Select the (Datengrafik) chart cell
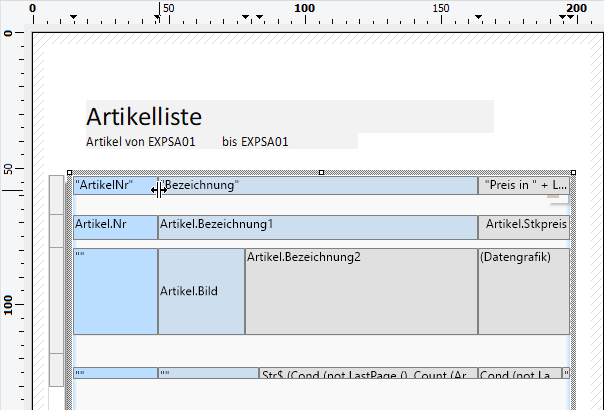Image resolution: width=604 pixels, height=410 pixels. pyautogui.click(x=524, y=291)
